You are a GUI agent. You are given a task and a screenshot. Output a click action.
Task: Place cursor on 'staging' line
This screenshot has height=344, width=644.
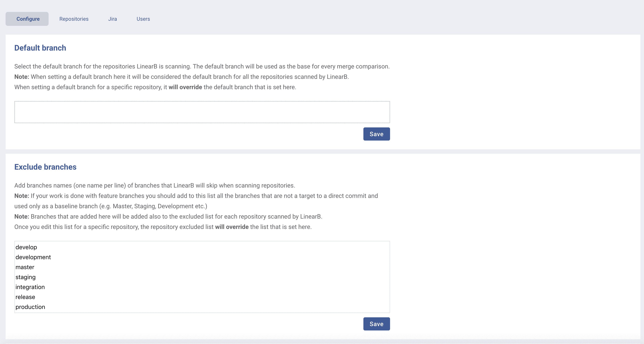coord(25,277)
